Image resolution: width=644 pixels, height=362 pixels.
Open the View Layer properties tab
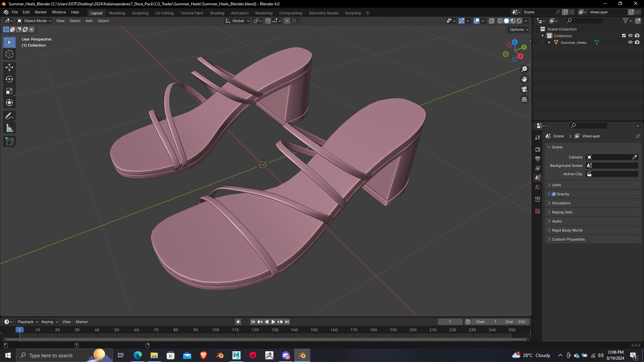pyautogui.click(x=538, y=168)
